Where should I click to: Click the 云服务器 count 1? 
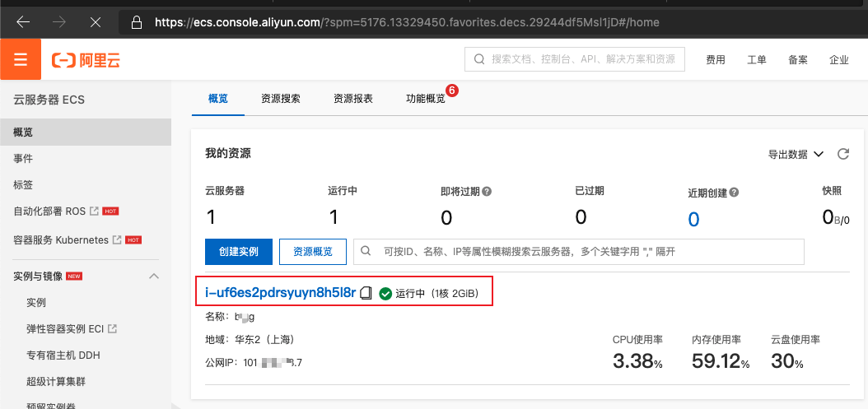point(210,217)
